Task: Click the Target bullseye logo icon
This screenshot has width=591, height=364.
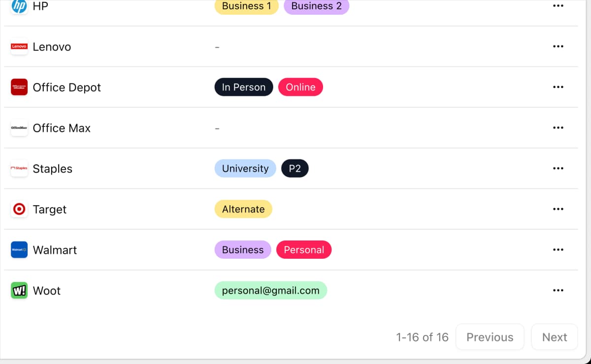Action: [19, 209]
